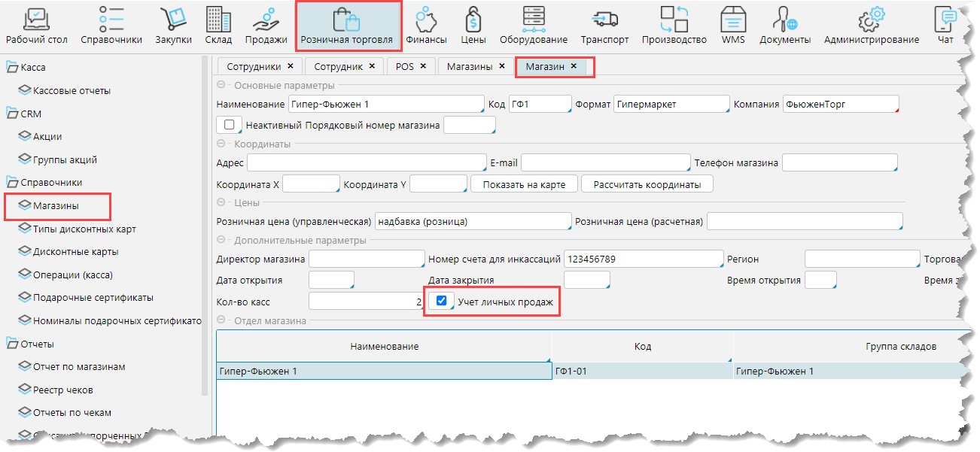Viewport: 980px width, 452px height.
Task: Open the Склад warehouse icon
Action: pyautogui.click(x=217, y=20)
